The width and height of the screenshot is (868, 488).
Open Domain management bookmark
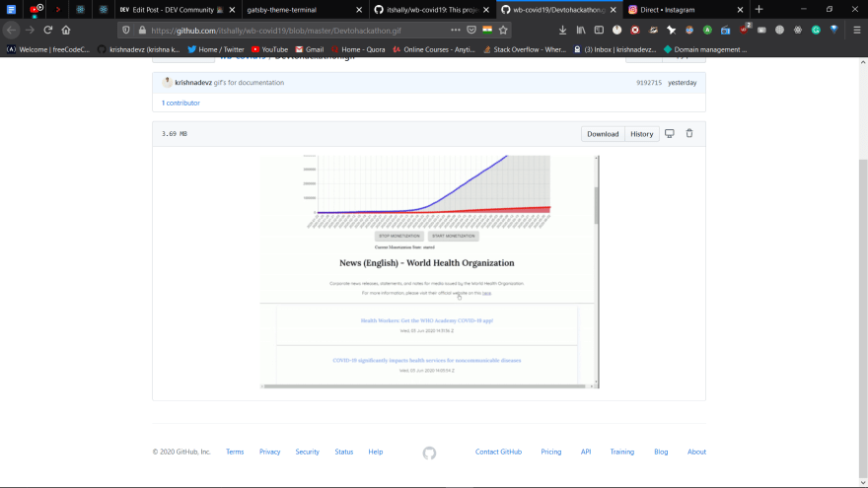[x=705, y=49]
